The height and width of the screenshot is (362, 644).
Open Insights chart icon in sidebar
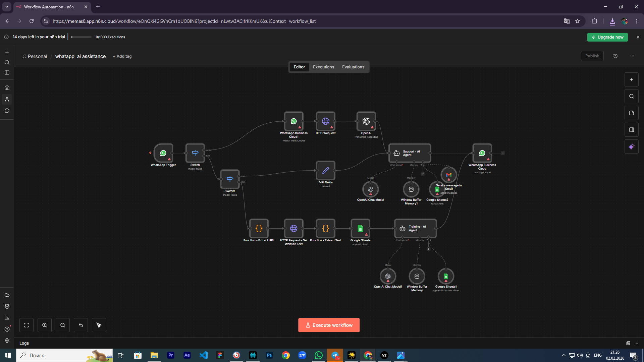(7, 318)
